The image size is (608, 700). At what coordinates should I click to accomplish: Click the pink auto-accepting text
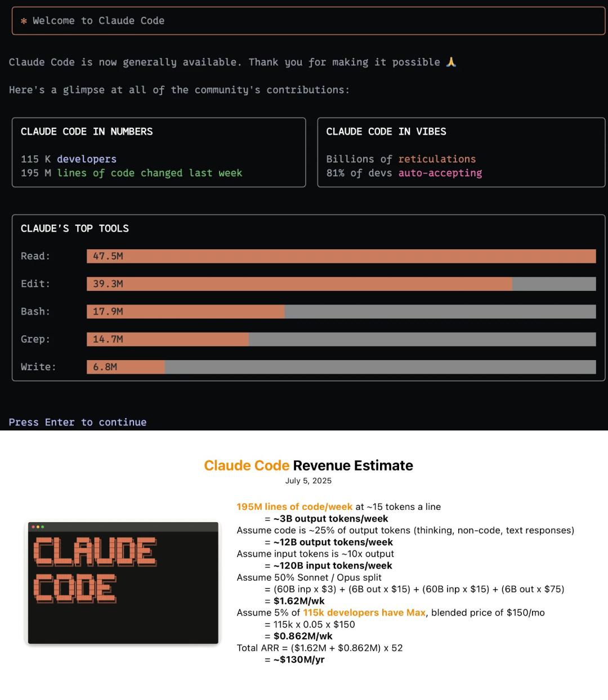click(440, 173)
